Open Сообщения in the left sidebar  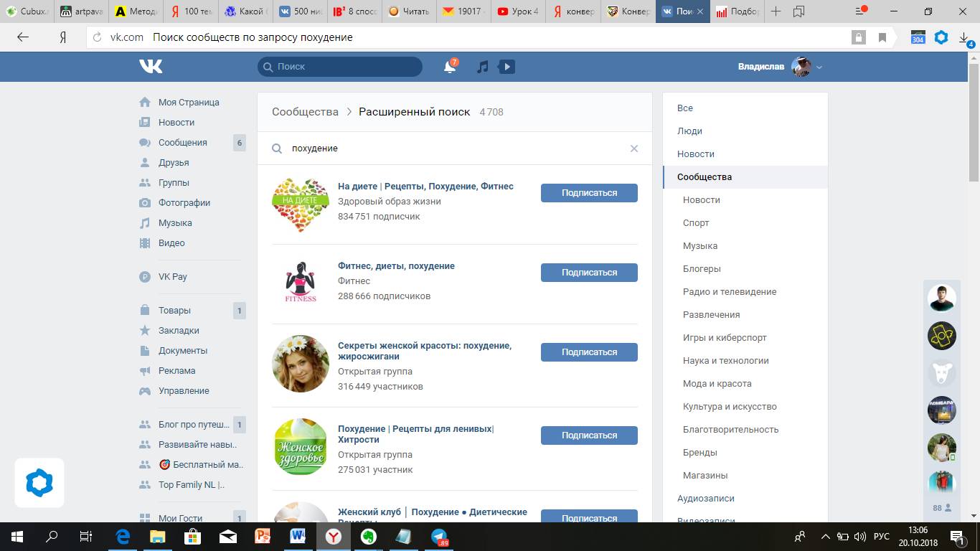pos(182,143)
